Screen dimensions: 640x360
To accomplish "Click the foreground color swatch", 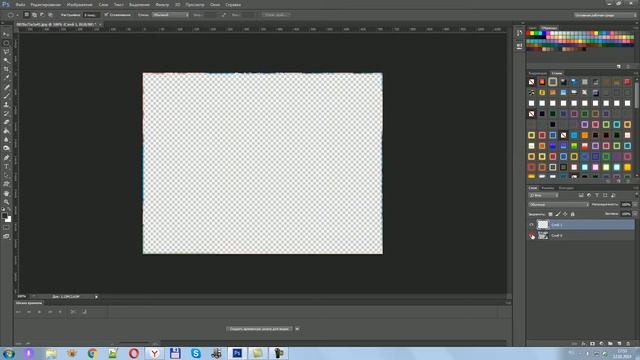I will coord(4,216).
